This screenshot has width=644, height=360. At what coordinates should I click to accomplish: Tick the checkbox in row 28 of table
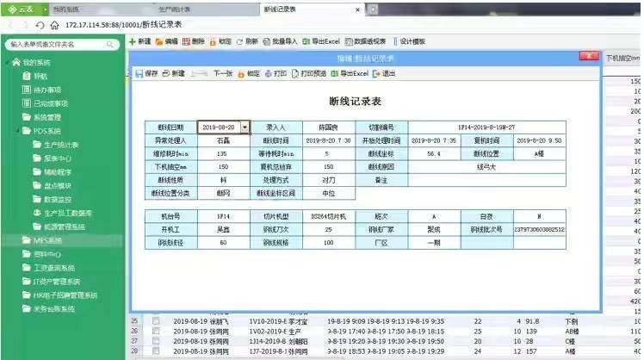coord(156,351)
